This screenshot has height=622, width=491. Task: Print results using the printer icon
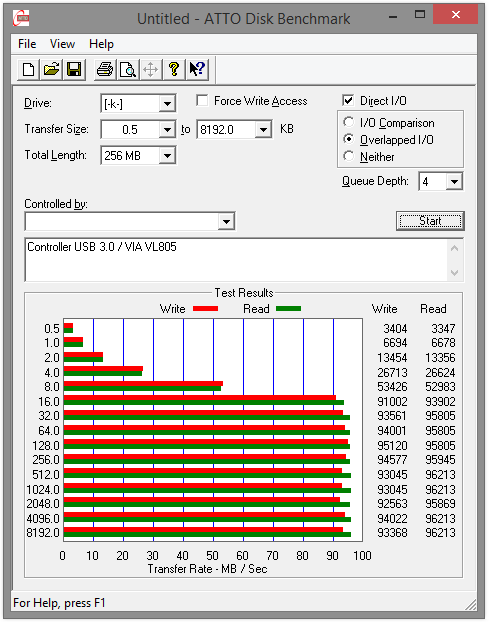pos(105,70)
